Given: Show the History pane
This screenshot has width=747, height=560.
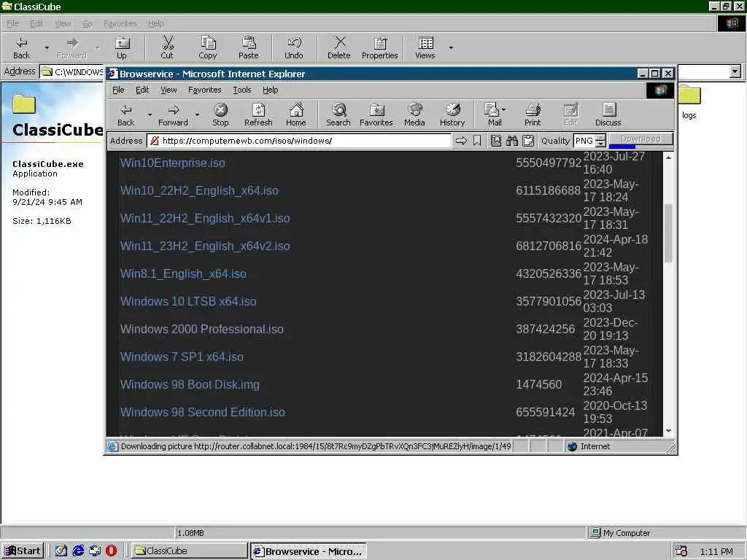Looking at the screenshot, I should click(x=452, y=115).
